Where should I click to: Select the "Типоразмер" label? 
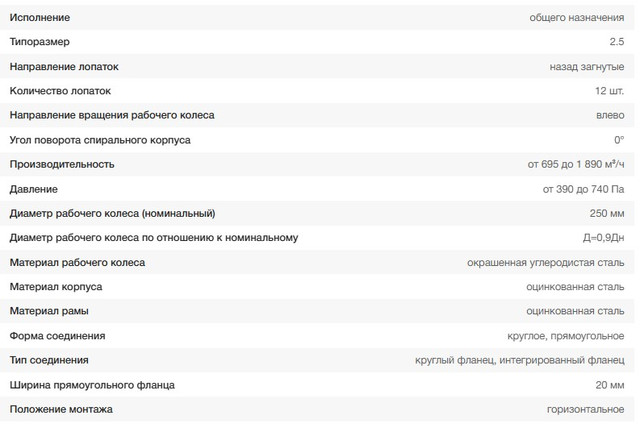click(x=40, y=42)
